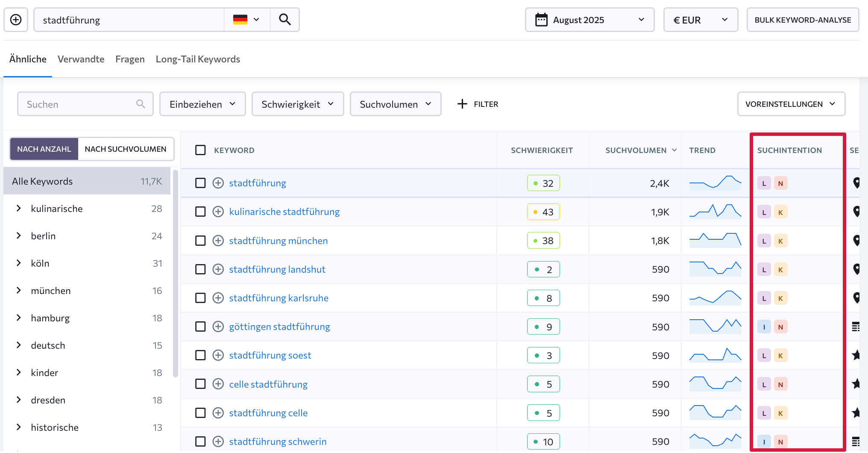Tick the checkbox for stadtführung landshut
This screenshot has width=868, height=453.
pyautogui.click(x=200, y=269)
